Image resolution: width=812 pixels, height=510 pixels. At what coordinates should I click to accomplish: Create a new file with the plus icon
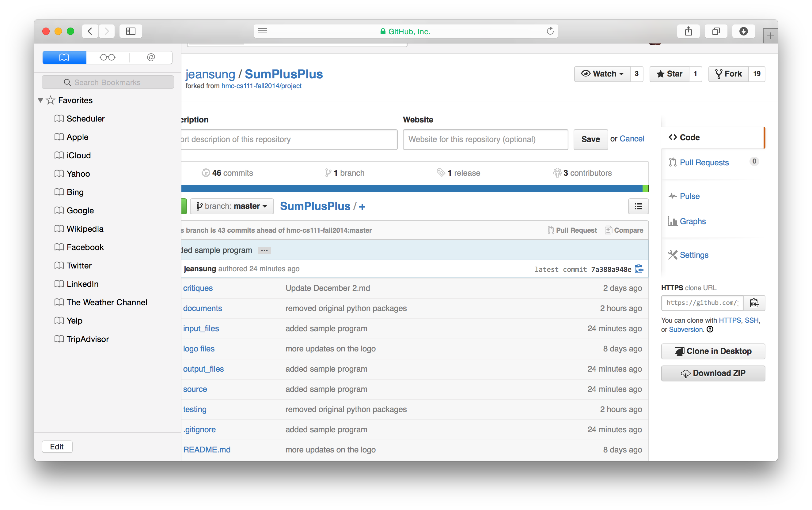(362, 207)
